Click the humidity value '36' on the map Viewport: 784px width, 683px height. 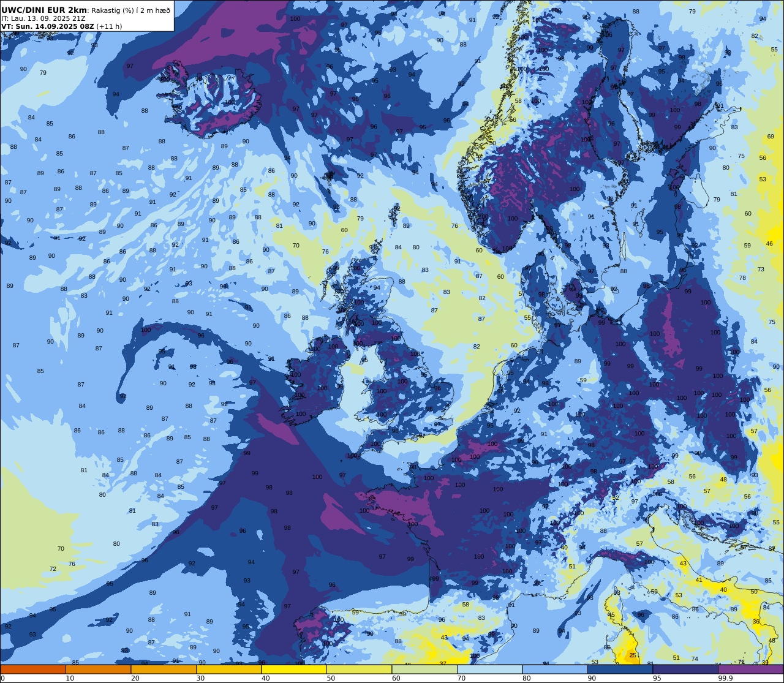point(756,621)
